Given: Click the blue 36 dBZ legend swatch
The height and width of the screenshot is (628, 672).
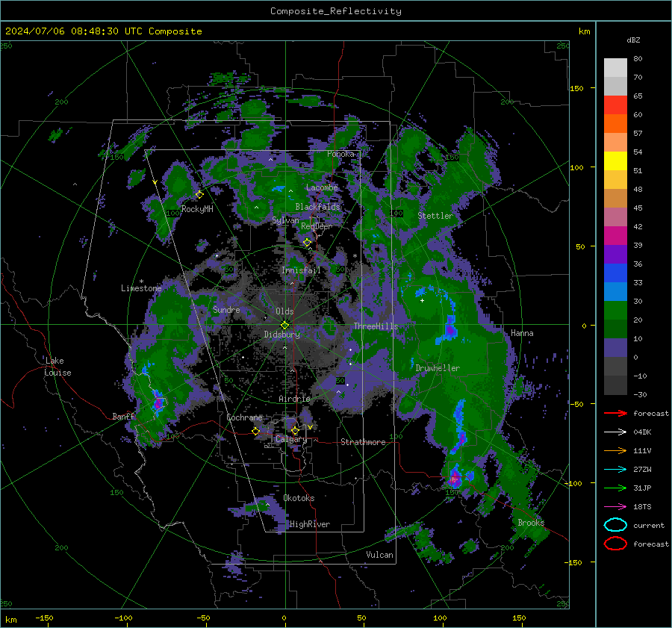Looking at the screenshot, I should (615, 273).
